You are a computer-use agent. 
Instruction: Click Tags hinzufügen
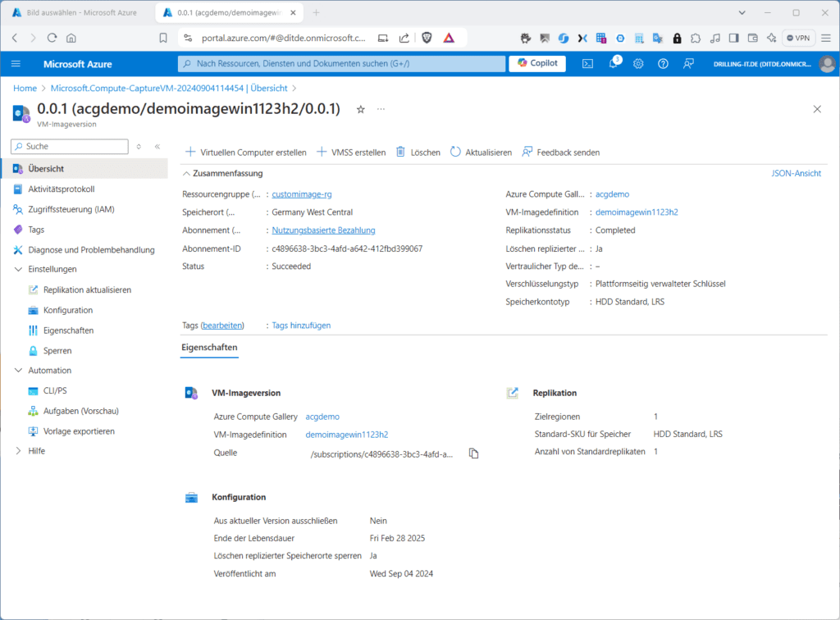pyautogui.click(x=301, y=326)
